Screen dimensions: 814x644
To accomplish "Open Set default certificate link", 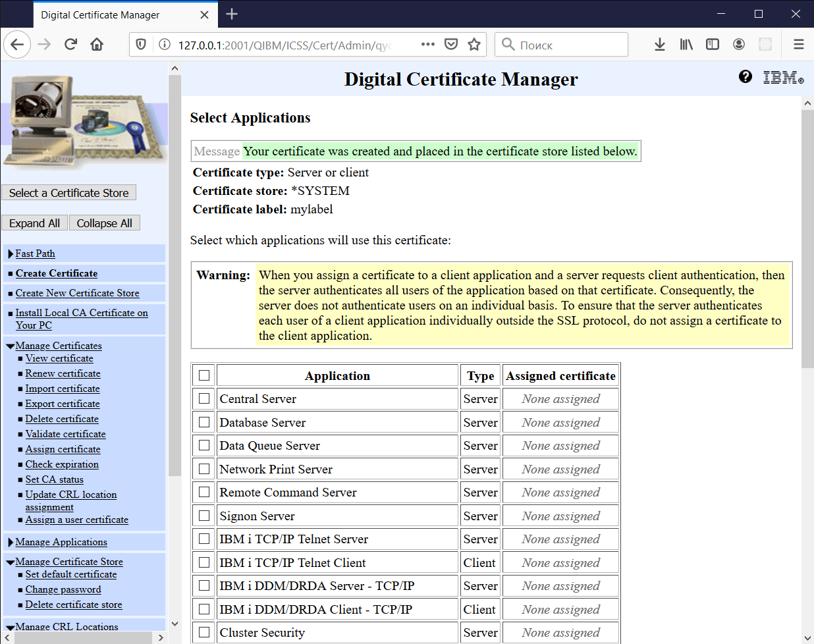I will pyautogui.click(x=71, y=574).
